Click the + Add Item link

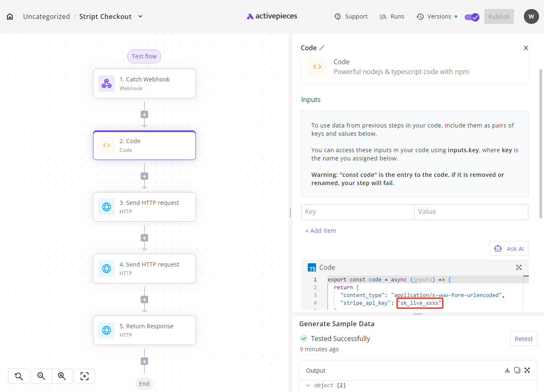point(321,231)
